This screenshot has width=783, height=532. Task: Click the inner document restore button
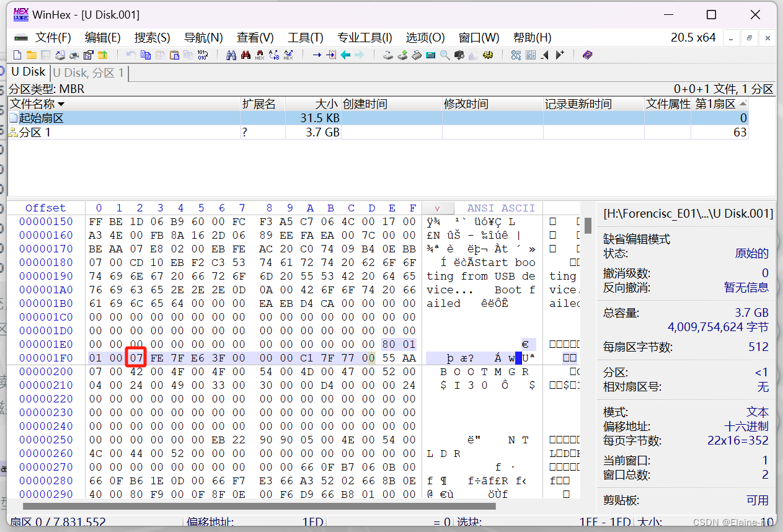pos(749,38)
